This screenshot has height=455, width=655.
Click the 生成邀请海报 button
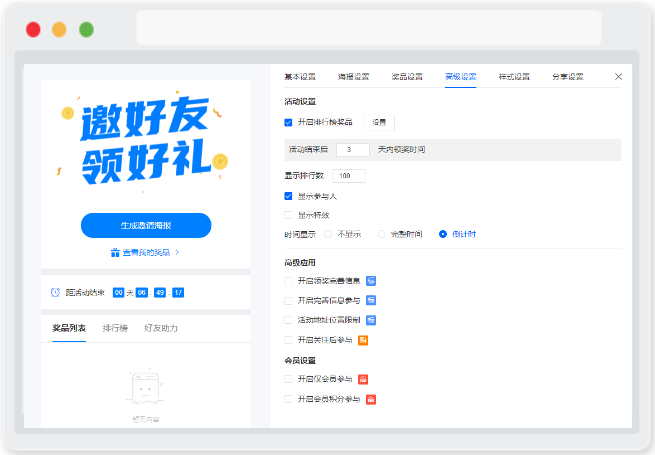point(146,226)
